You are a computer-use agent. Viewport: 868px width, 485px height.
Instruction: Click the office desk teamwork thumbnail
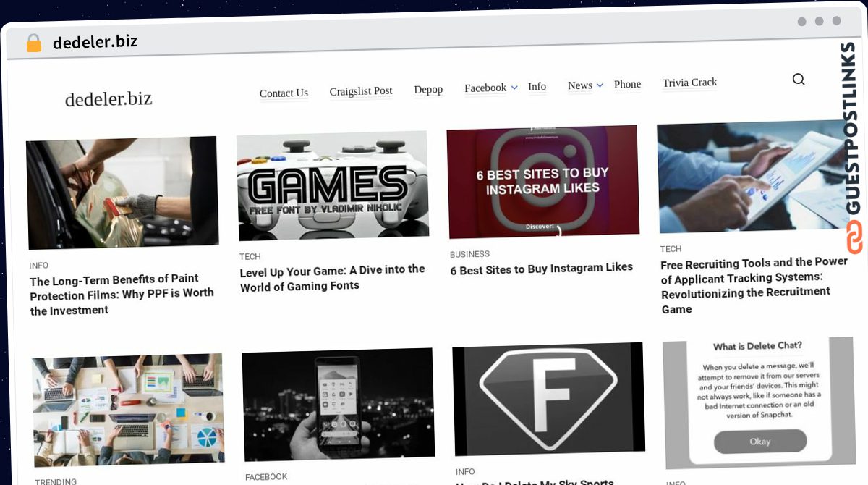pos(128,410)
